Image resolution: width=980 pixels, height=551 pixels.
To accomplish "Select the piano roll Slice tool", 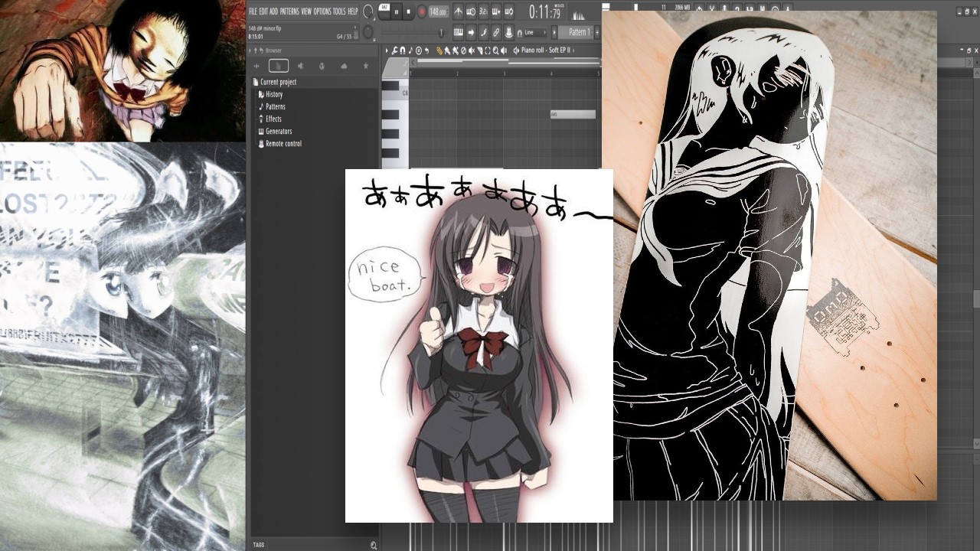I will [x=480, y=51].
